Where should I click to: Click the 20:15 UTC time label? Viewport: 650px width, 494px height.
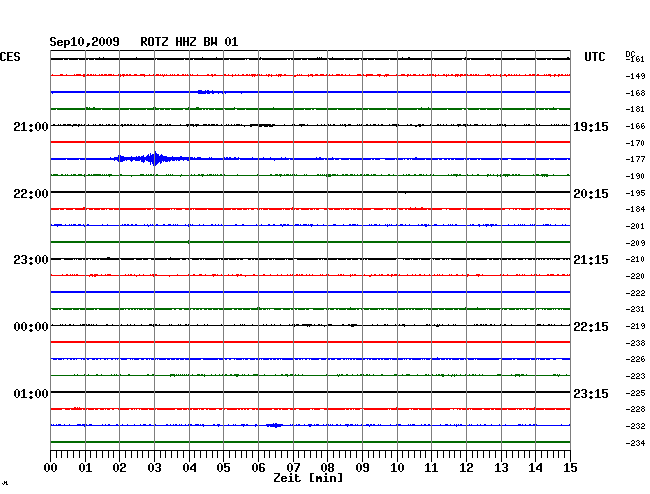pos(591,194)
